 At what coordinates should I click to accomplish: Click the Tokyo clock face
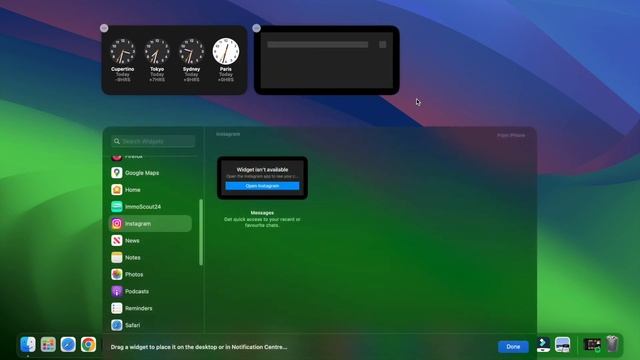pyautogui.click(x=157, y=51)
